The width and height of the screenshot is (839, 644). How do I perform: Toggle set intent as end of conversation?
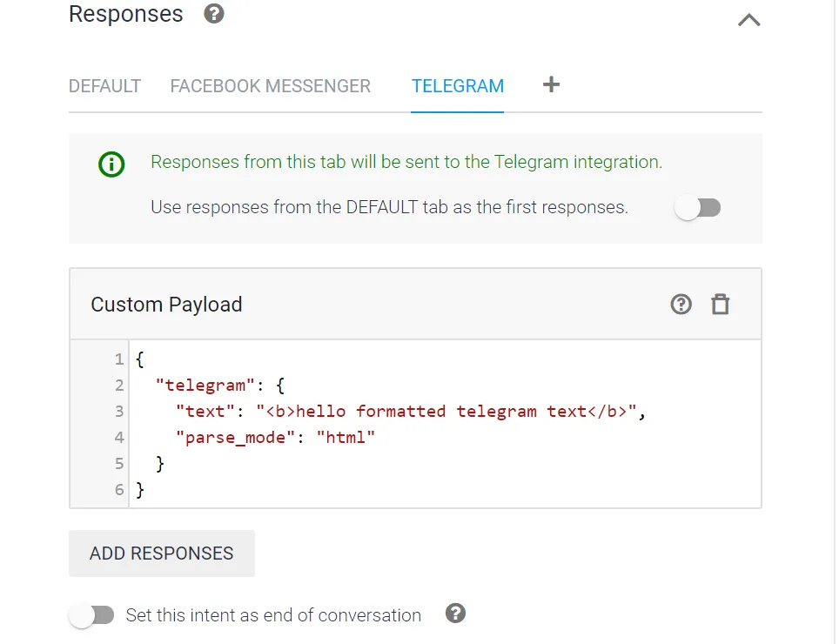[x=92, y=615]
